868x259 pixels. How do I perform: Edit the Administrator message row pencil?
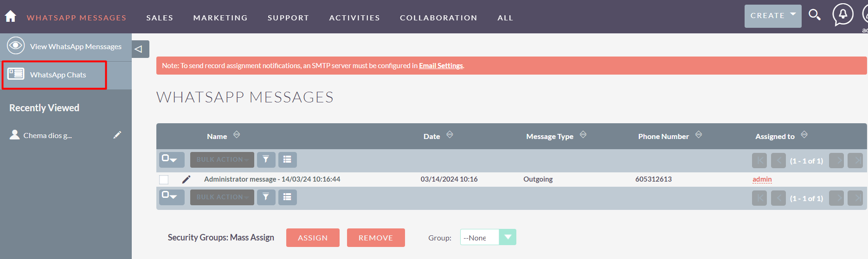coord(186,179)
